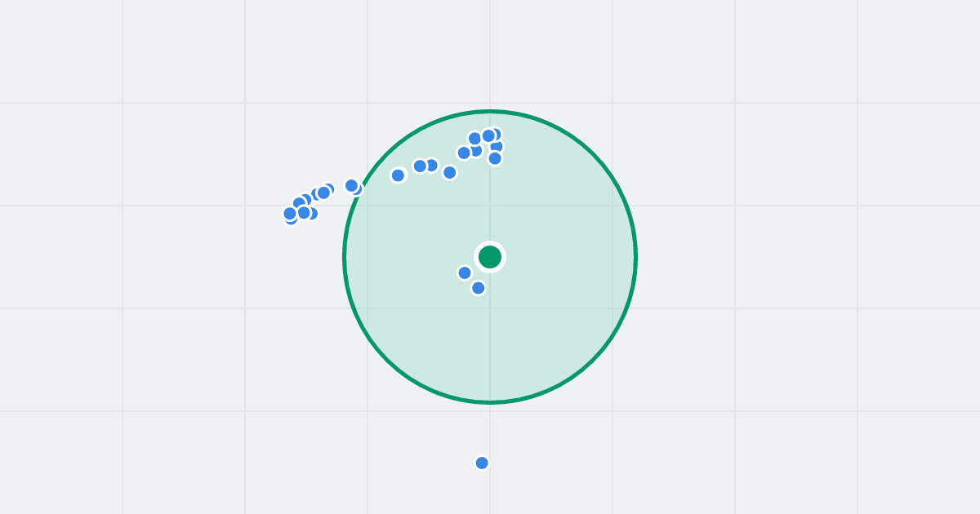Select the single blue dot right of the overlapping pair

[449, 172]
